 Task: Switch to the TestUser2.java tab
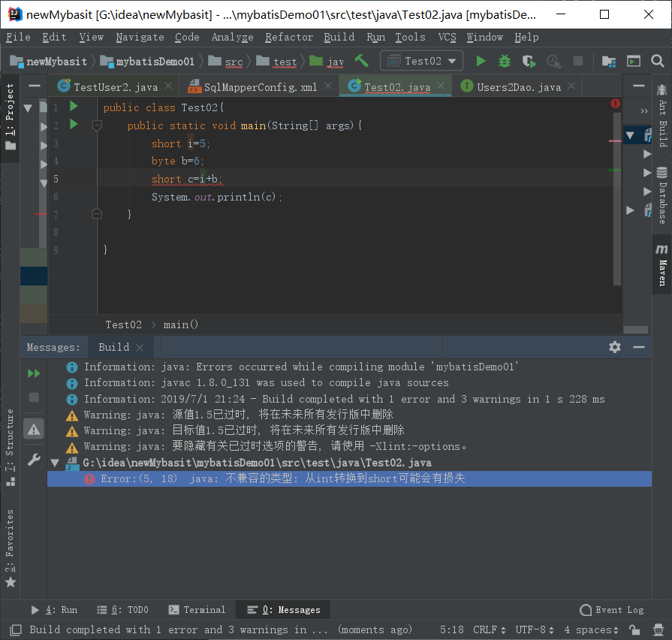point(116,87)
